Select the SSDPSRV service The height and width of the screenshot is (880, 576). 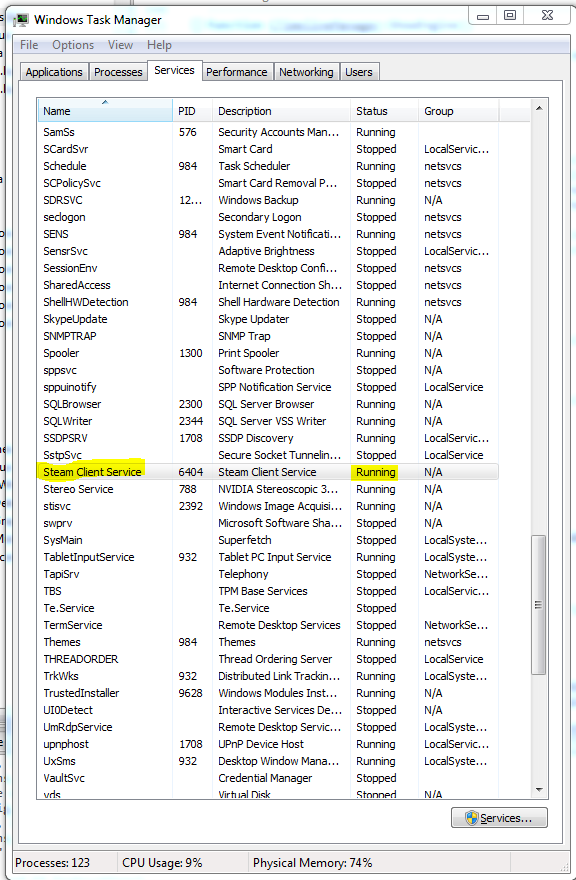coord(268,438)
